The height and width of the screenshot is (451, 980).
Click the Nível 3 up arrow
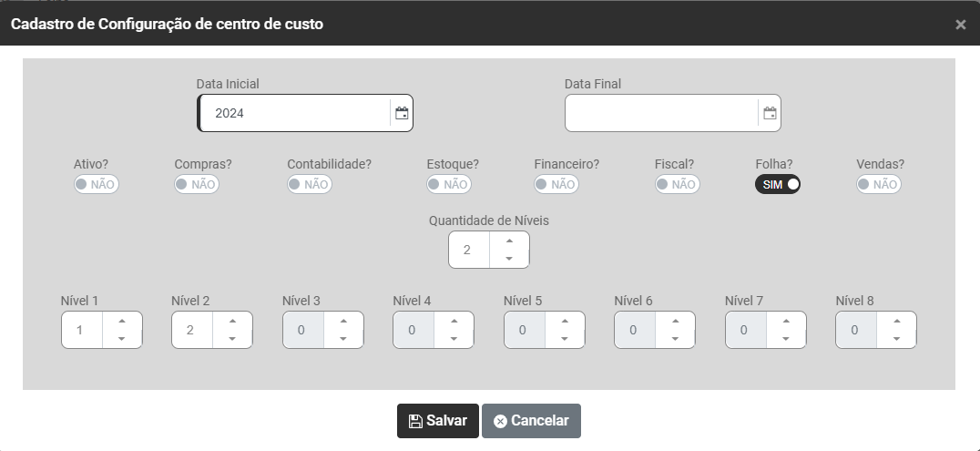[x=343, y=321]
